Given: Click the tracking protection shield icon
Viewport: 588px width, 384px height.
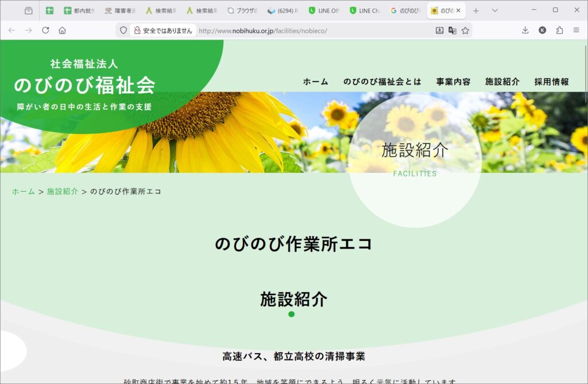Looking at the screenshot, I should coord(123,30).
